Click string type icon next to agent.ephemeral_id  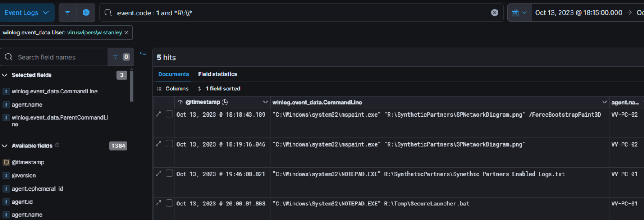click(6, 189)
